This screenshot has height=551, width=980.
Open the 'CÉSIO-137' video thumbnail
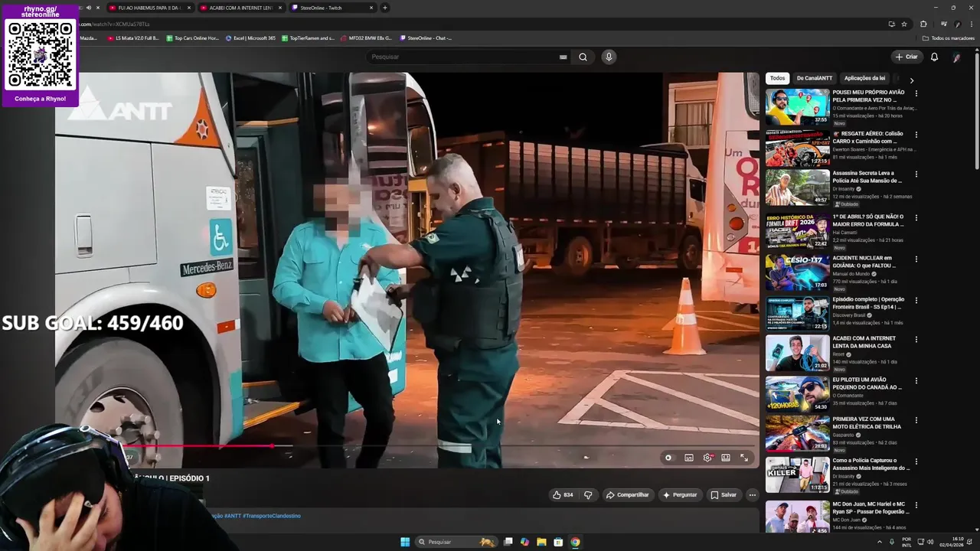coord(797,272)
